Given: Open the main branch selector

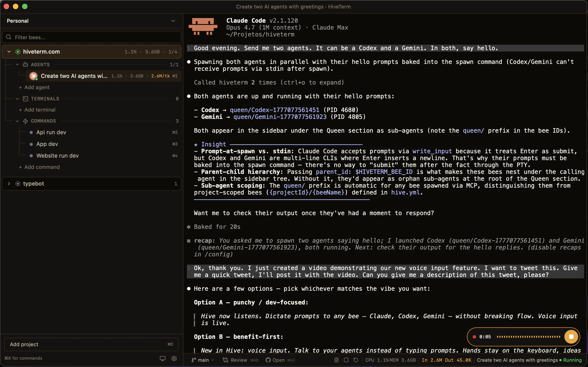Looking at the screenshot, I should click(203, 360).
